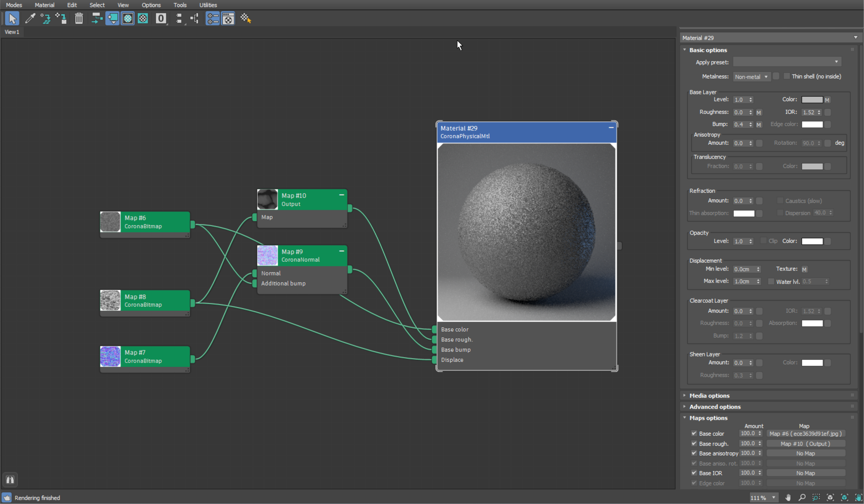Activate the Pan hand in the status bar
The width and height of the screenshot is (864, 504).
pyautogui.click(x=788, y=498)
